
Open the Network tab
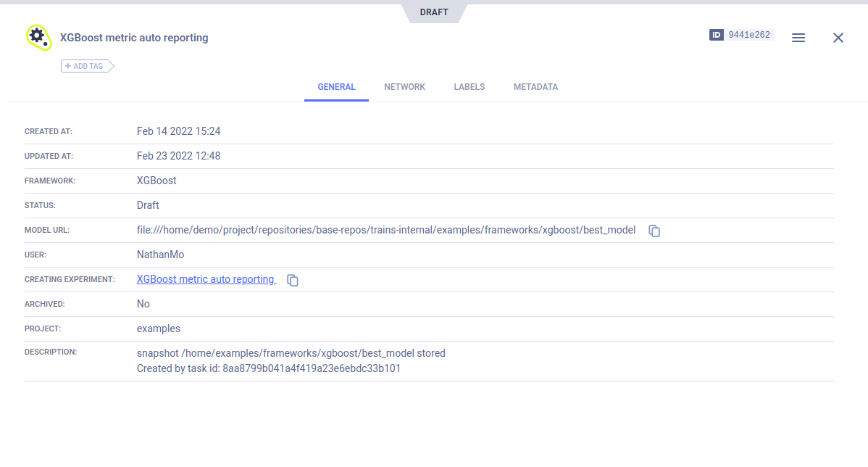[x=404, y=87]
